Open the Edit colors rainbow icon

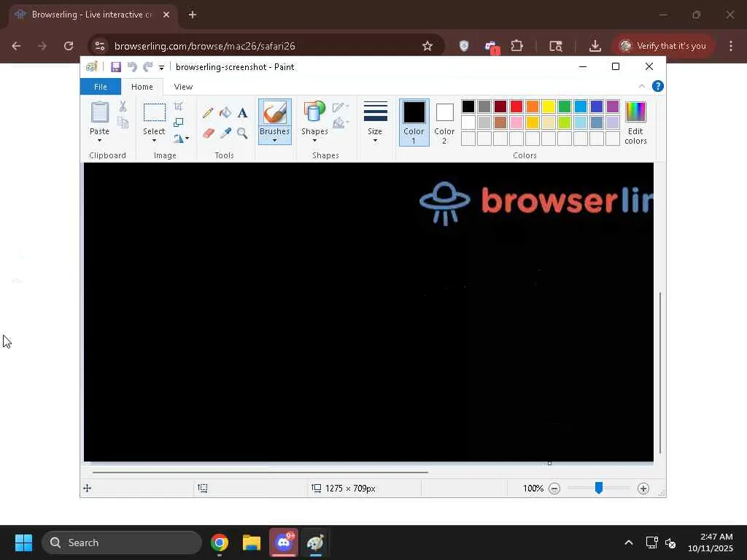(635, 112)
